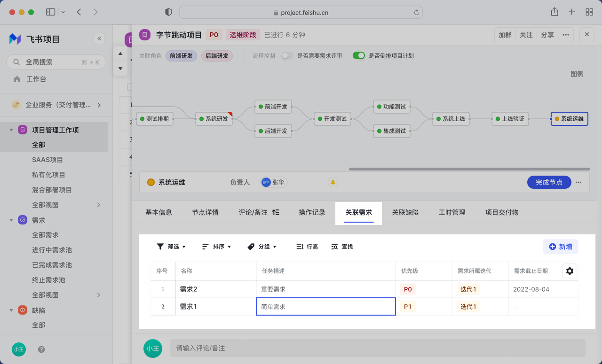Image resolution: width=602 pixels, height=364 pixels.
Task: Click the 完成节点 button
Action: coord(549,182)
